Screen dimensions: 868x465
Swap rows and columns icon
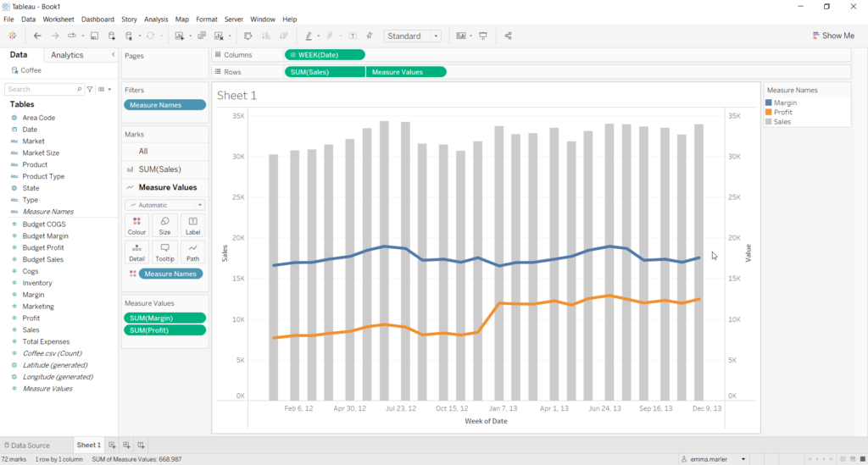tap(248, 36)
